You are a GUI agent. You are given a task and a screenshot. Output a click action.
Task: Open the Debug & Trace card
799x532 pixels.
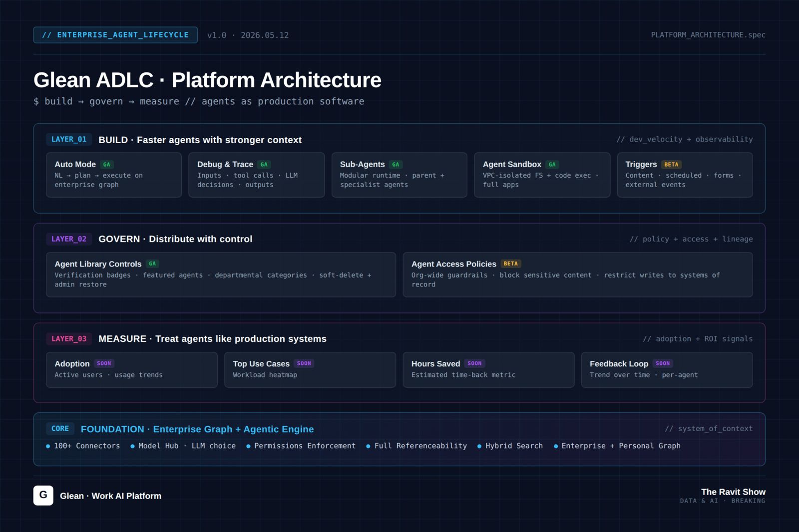(257, 175)
